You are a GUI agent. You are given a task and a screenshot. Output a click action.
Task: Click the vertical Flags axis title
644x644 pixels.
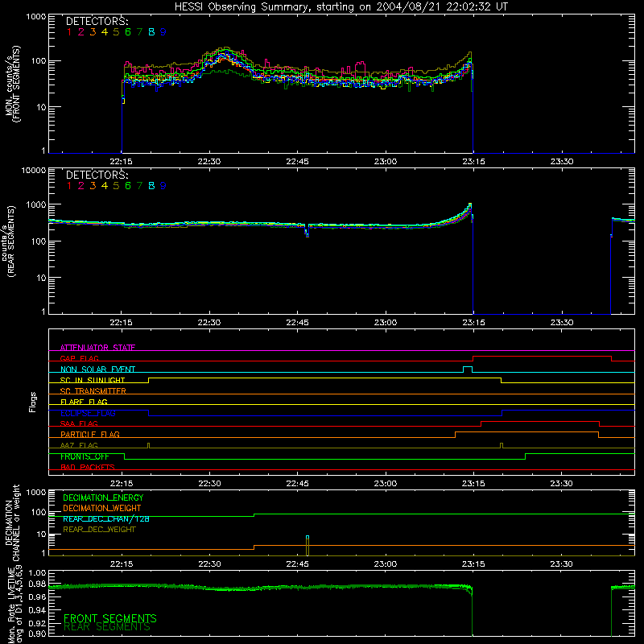point(32,402)
